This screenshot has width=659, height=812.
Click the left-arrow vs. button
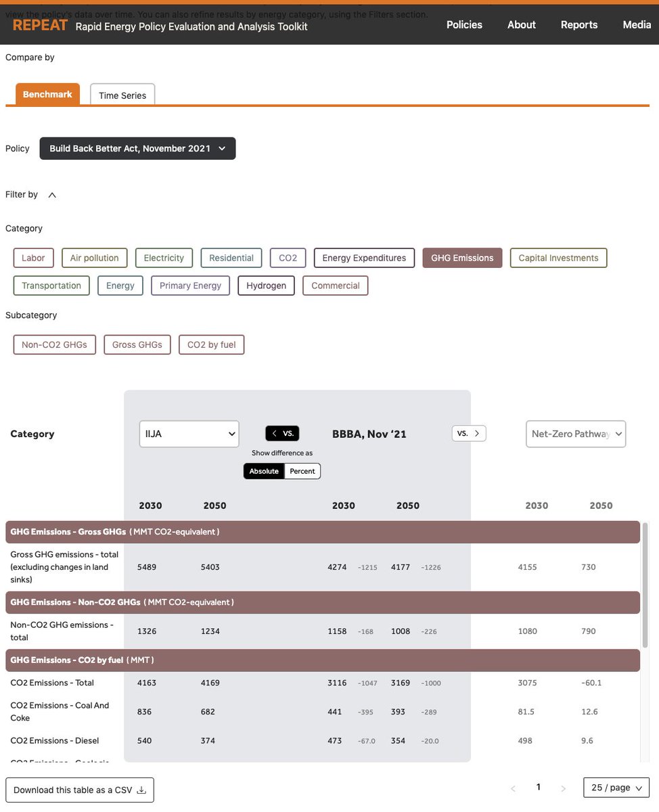282,433
